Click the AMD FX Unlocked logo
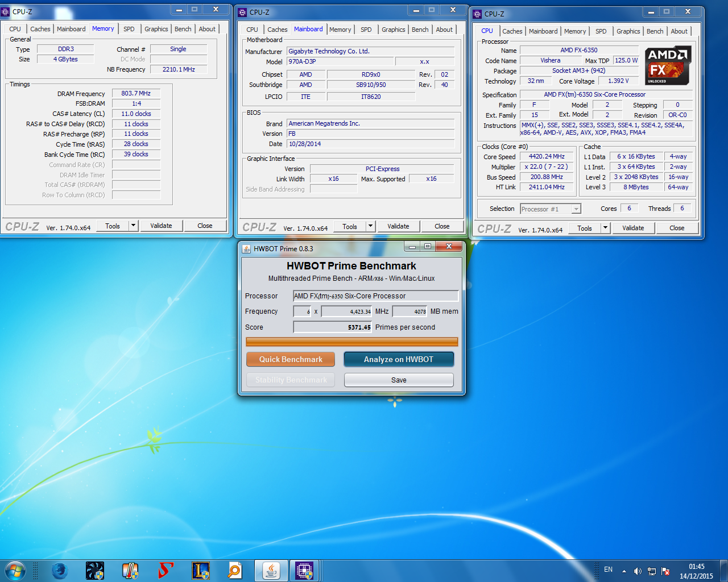 pos(668,65)
